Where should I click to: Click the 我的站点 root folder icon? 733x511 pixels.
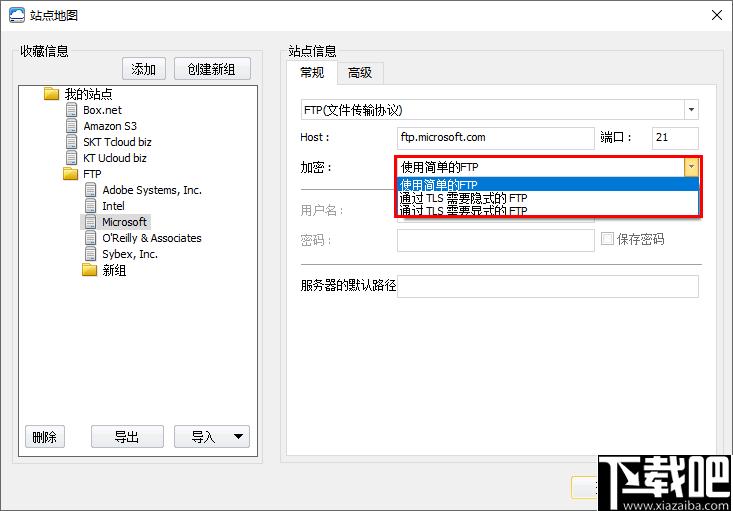52,94
